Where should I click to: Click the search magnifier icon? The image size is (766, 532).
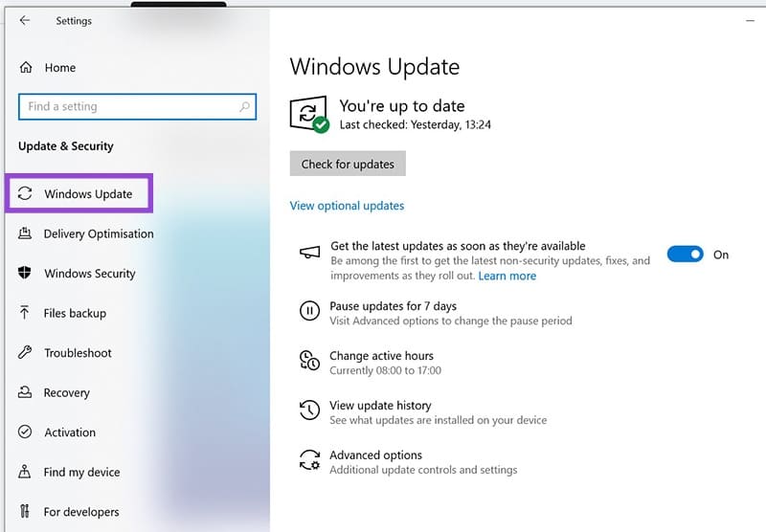[245, 107]
